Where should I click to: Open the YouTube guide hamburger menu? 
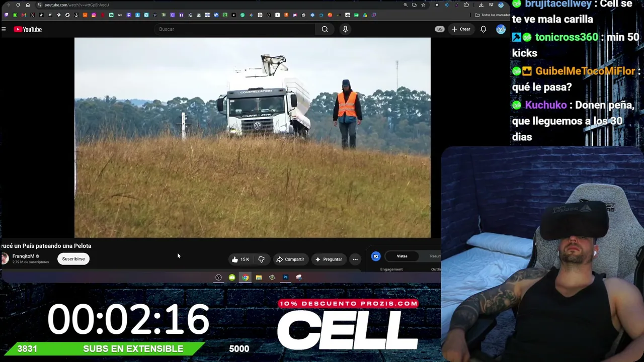coord(4,29)
